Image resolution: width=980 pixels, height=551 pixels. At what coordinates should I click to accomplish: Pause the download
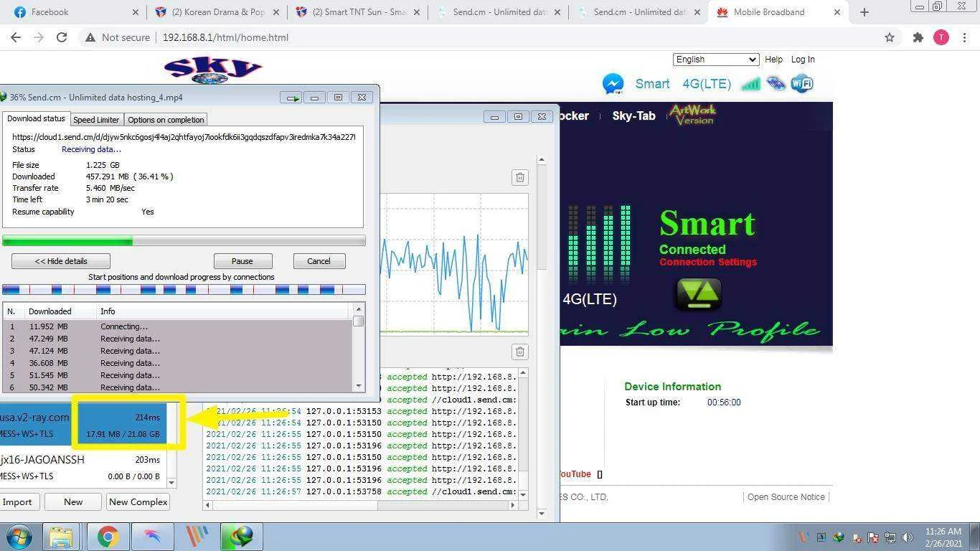click(x=242, y=261)
